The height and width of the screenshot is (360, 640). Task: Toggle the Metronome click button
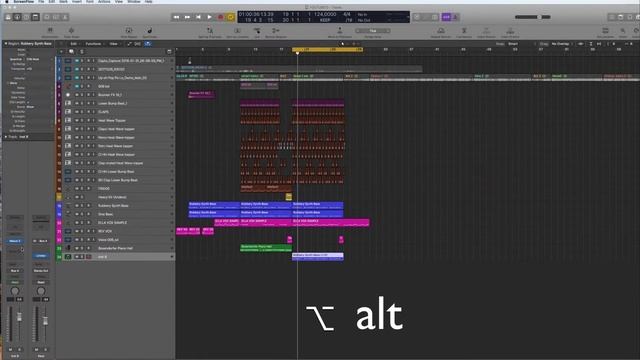456,17
